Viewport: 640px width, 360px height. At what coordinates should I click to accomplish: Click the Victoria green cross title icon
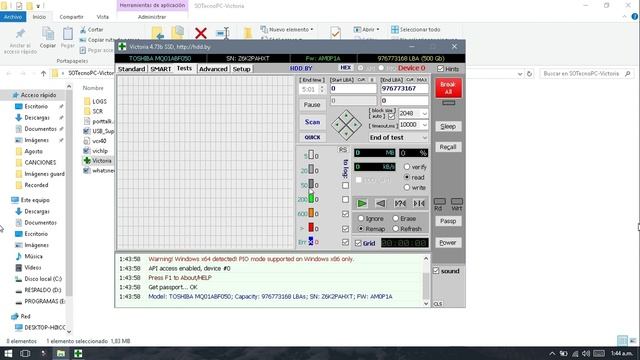122,47
